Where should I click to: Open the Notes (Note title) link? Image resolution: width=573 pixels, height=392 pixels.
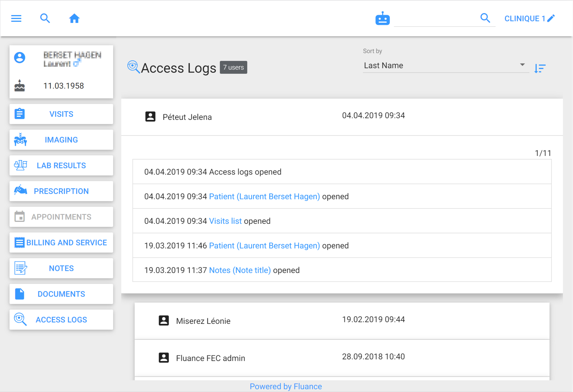pyautogui.click(x=240, y=270)
